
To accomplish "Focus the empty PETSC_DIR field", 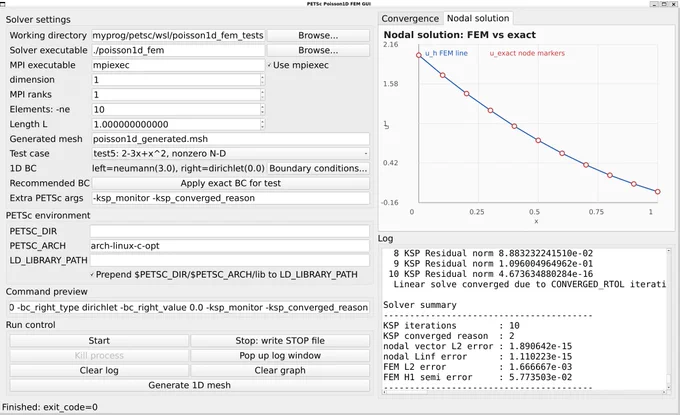I will click(x=229, y=231).
